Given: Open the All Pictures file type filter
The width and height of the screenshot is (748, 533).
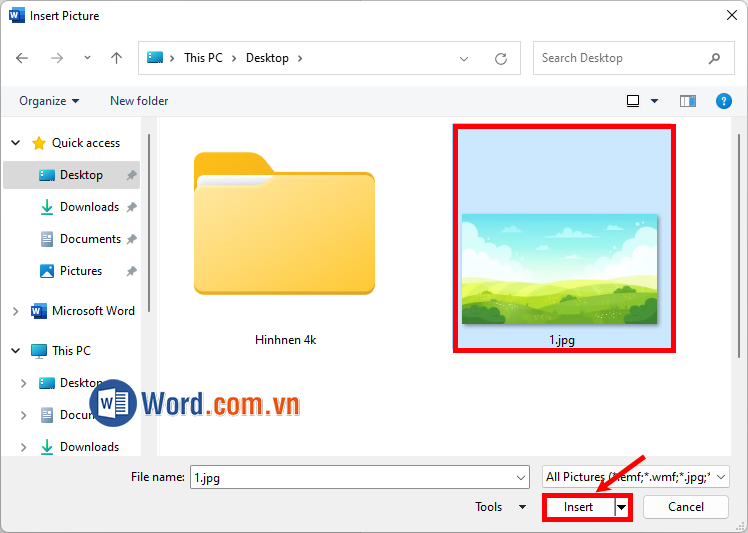Looking at the screenshot, I should [636, 477].
